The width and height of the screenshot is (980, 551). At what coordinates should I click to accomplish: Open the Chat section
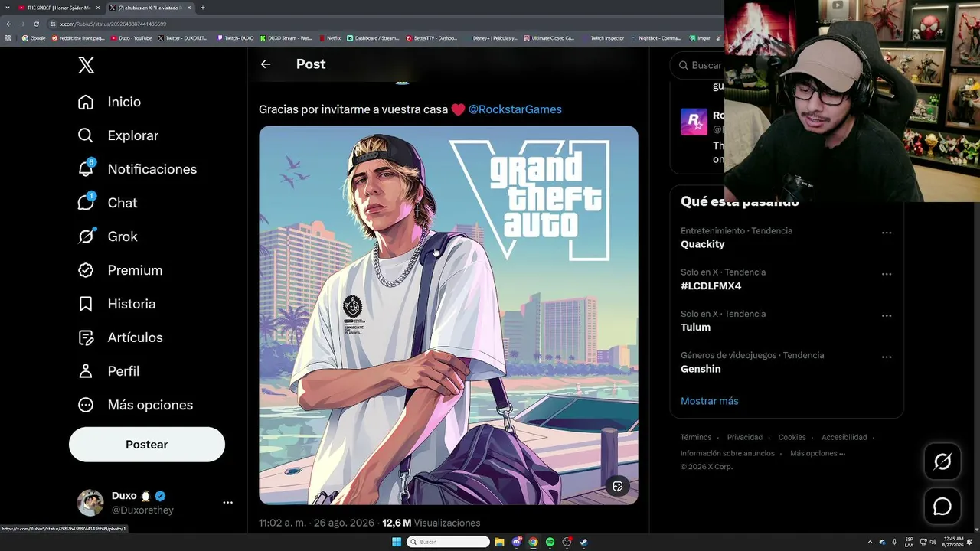click(107, 203)
